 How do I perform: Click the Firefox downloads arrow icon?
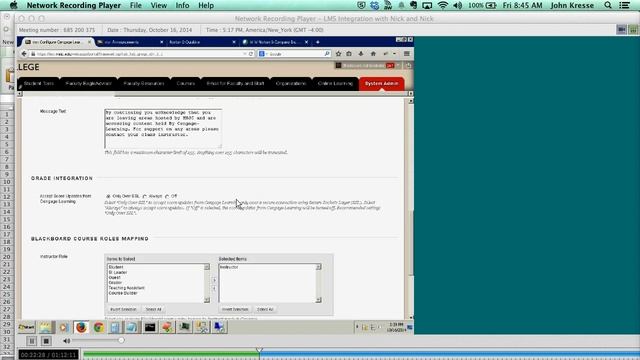[x=361, y=54]
